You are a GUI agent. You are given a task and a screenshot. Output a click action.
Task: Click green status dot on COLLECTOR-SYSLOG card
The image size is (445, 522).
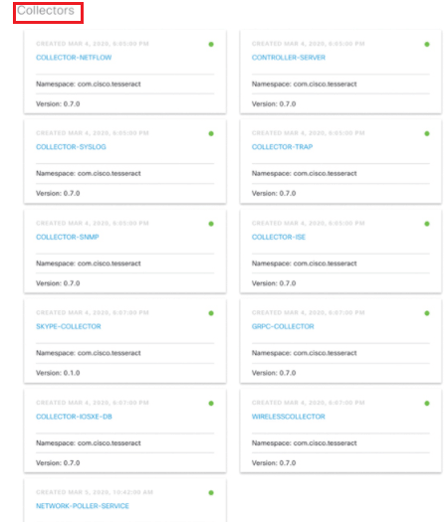click(211, 134)
